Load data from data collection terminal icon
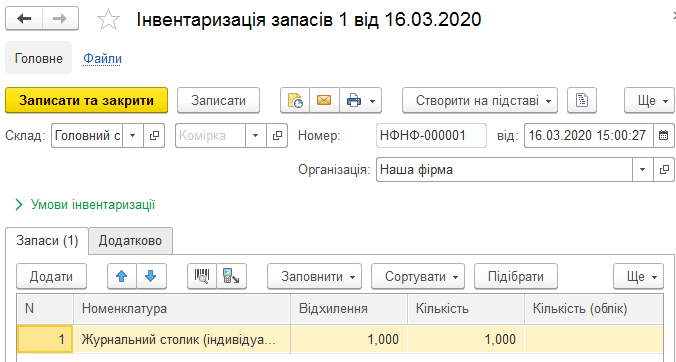676x362 pixels. pos(232,276)
